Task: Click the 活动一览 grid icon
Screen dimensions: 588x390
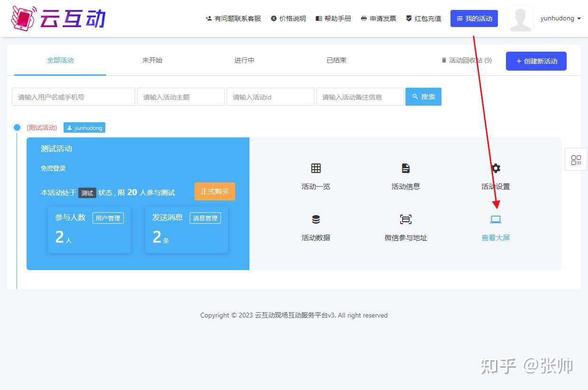Action: click(x=315, y=176)
